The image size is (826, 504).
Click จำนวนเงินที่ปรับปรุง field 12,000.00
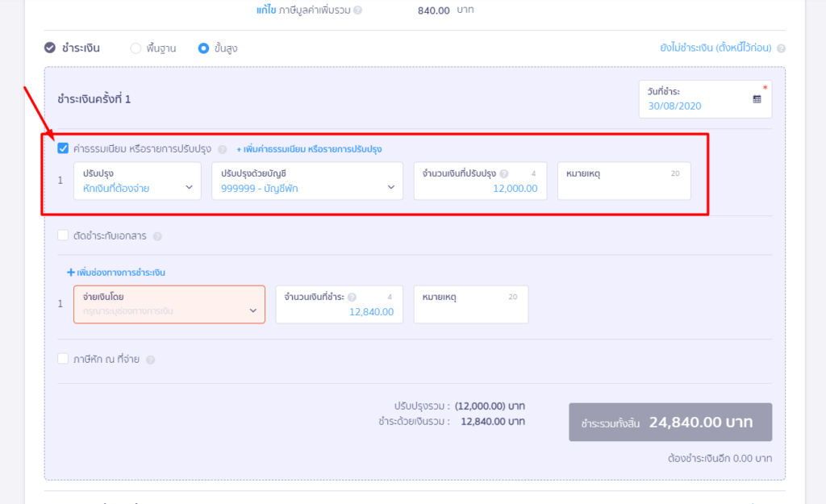click(480, 181)
